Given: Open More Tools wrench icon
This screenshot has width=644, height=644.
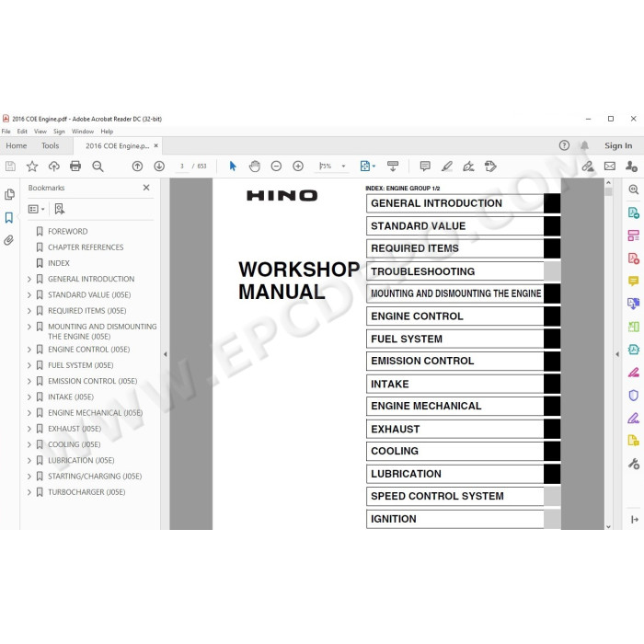Looking at the screenshot, I should pos(633,464).
